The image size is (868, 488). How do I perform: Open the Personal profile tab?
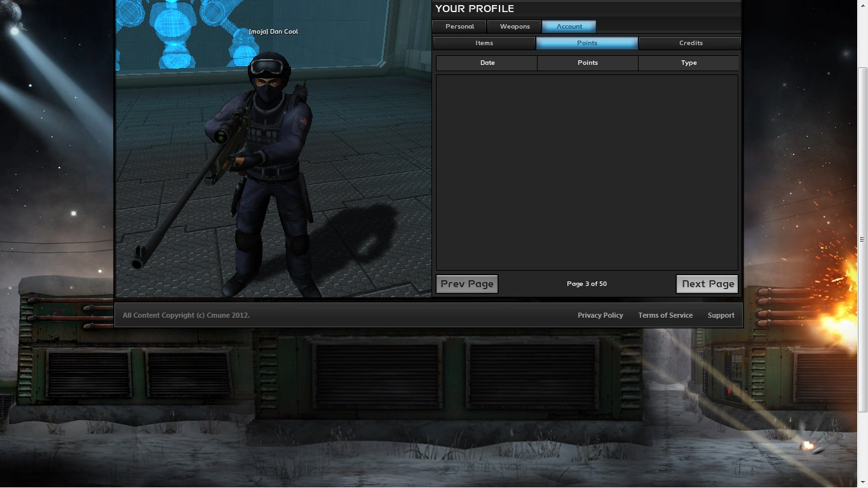pos(459,27)
